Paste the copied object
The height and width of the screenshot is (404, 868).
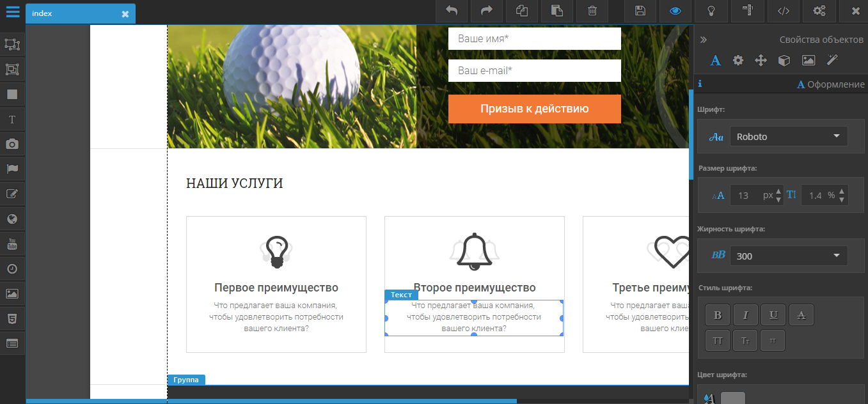point(557,11)
